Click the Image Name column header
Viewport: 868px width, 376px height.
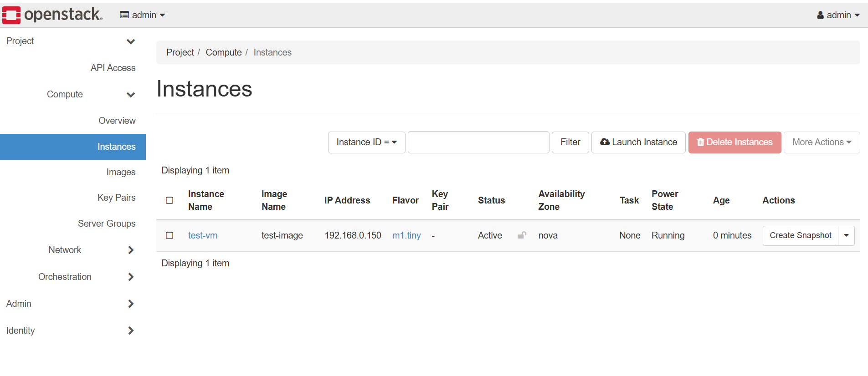[274, 200]
